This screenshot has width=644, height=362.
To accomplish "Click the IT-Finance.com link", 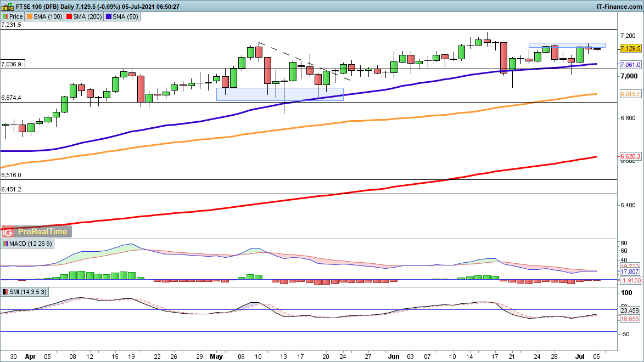I will [619, 6].
